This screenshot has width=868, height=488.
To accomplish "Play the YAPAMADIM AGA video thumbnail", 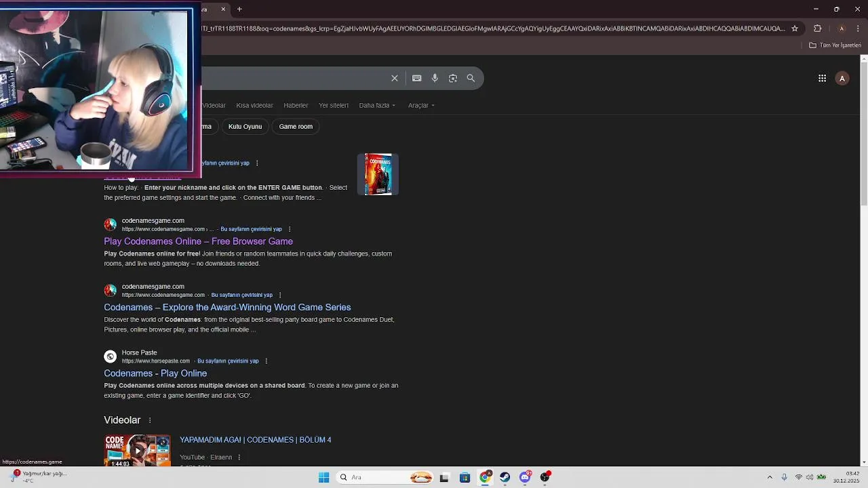I will (x=137, y=450).
